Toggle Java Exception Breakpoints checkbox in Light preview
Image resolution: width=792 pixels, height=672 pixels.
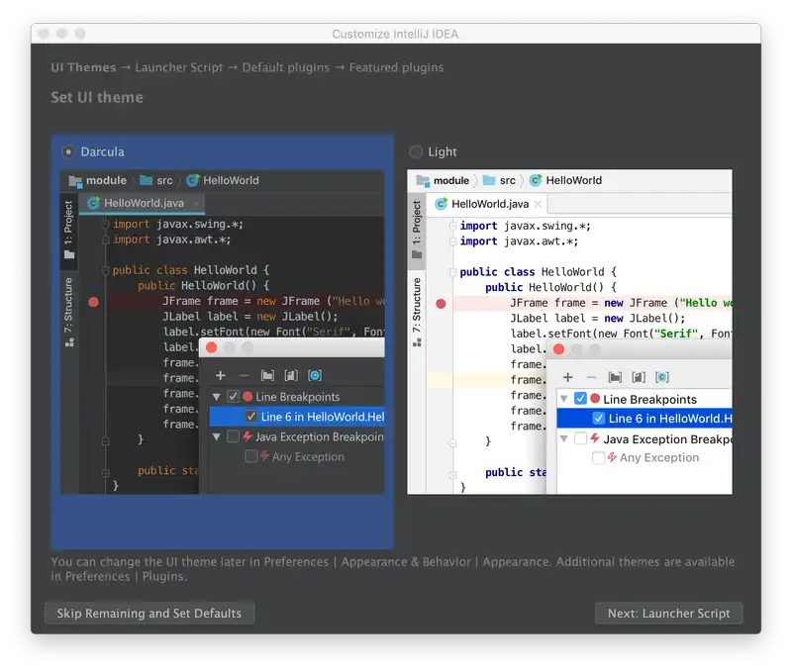click(581, 438)
